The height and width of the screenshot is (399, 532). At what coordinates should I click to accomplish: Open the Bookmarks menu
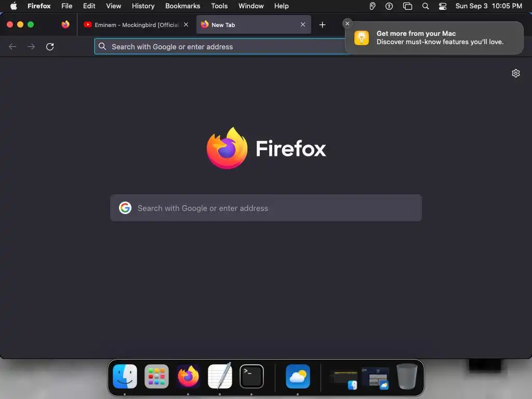[x=182, y=6]
